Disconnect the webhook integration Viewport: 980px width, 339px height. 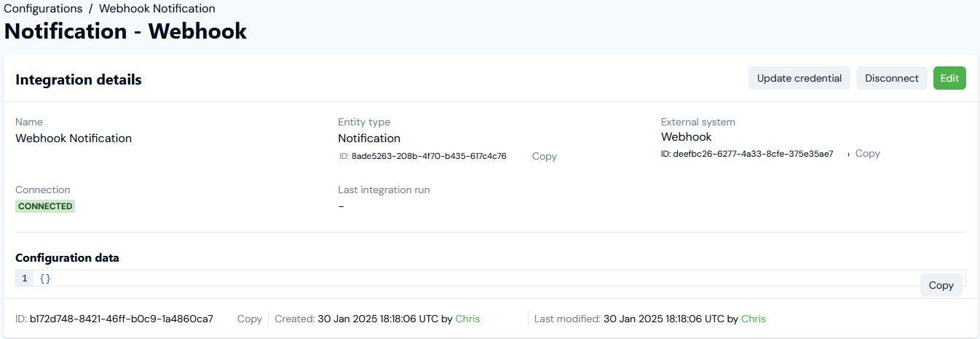click(891, 78)
